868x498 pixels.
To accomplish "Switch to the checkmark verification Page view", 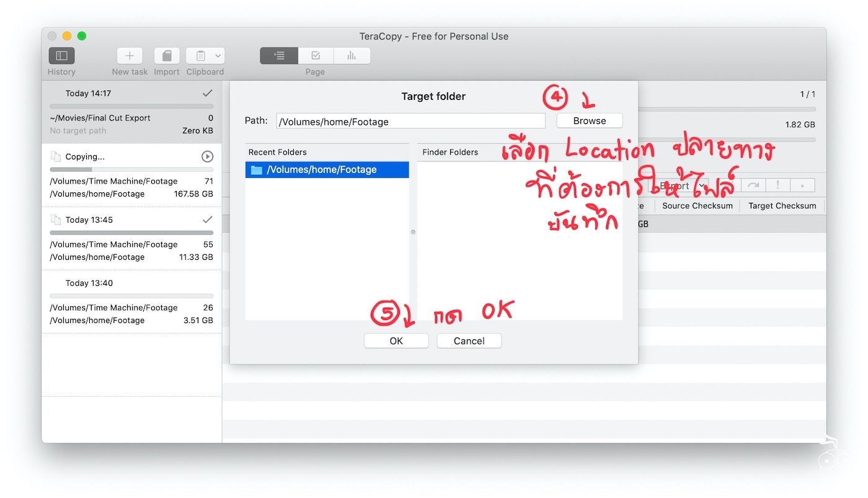I will coord(315,55).
